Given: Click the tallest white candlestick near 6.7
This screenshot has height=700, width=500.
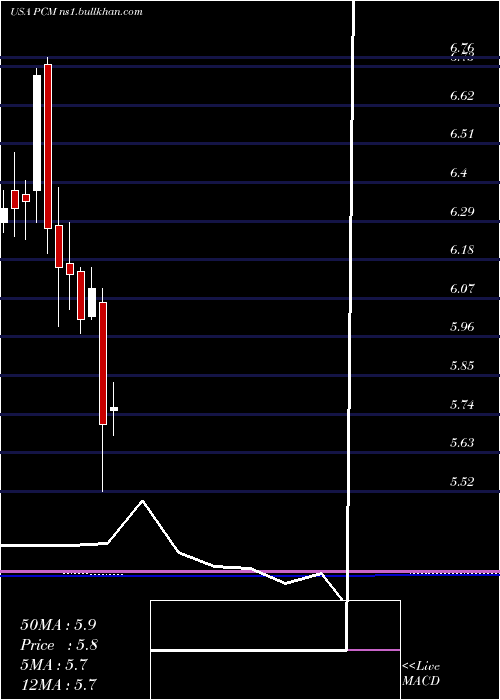Looking at the screenshot, I should click(x=37, y=133).
